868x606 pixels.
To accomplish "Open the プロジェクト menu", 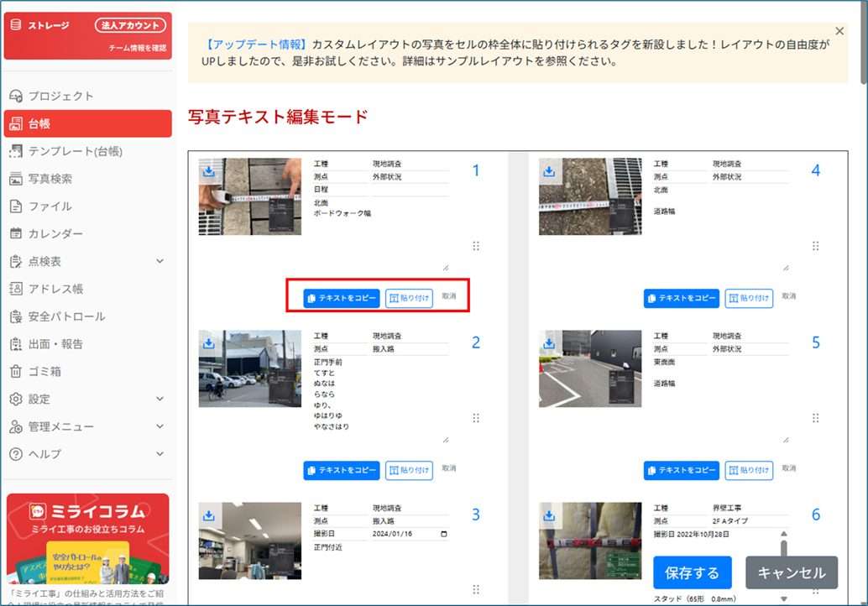I will coord(87,97).
